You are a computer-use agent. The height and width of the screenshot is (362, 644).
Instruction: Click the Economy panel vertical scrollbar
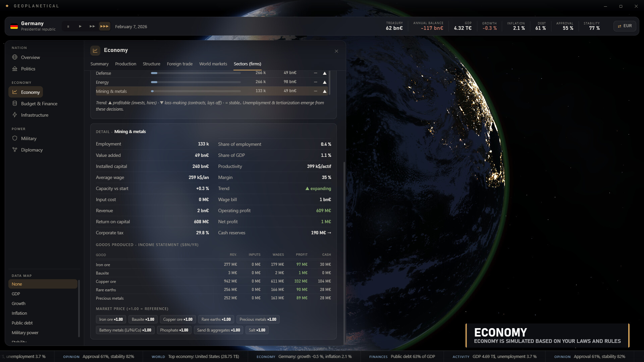pyautogui.click(x=344, y=253)
